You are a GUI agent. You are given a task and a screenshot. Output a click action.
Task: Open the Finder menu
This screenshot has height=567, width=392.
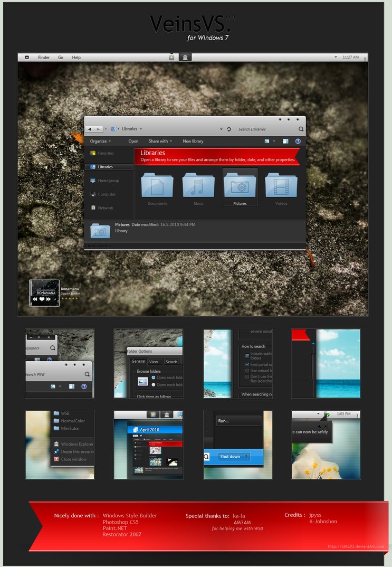click(44, 57)
